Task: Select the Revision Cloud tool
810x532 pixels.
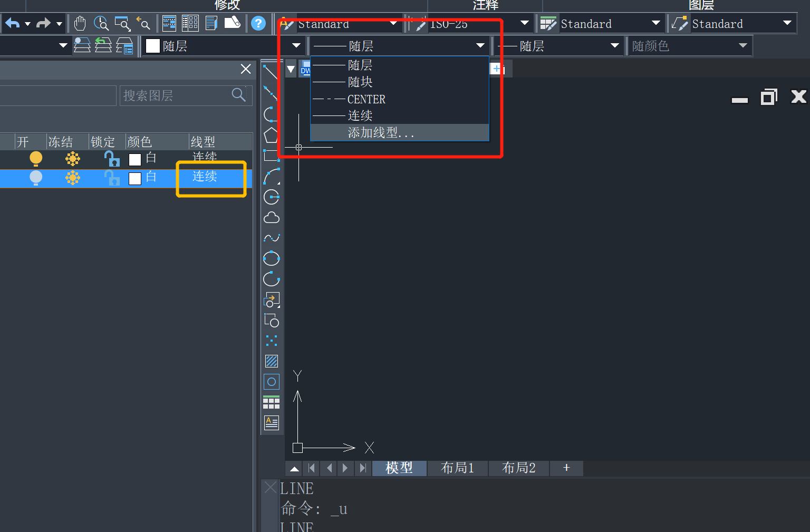Action: pyautogui.click(x=272, y=217)
